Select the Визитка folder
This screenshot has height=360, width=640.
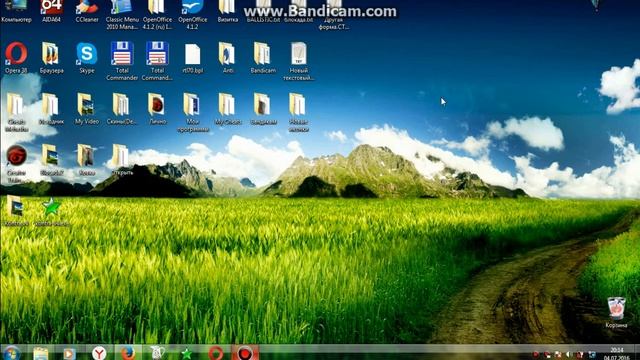pos(227,11)
